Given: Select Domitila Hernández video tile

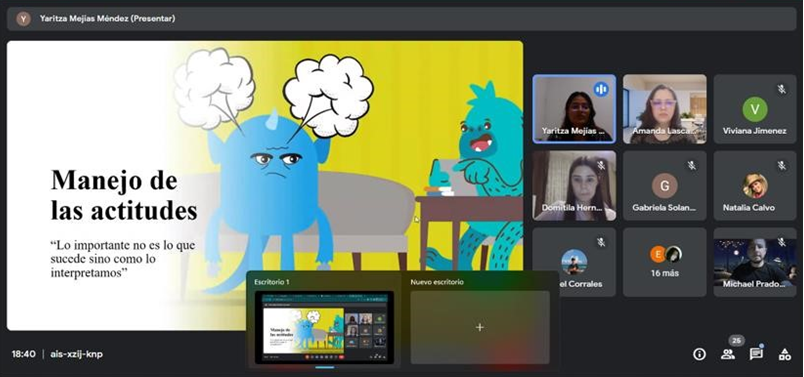Looking at the screenshot, I should pos(574,186).
